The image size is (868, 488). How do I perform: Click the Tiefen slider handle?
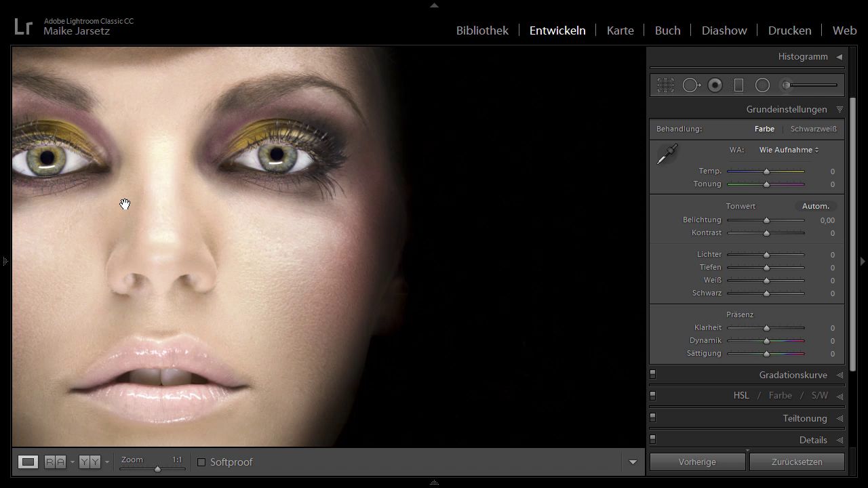click(766, 268)
